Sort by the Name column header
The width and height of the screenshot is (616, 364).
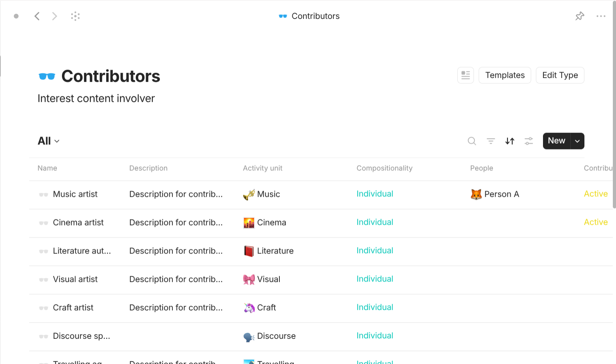tap(47, 168)
